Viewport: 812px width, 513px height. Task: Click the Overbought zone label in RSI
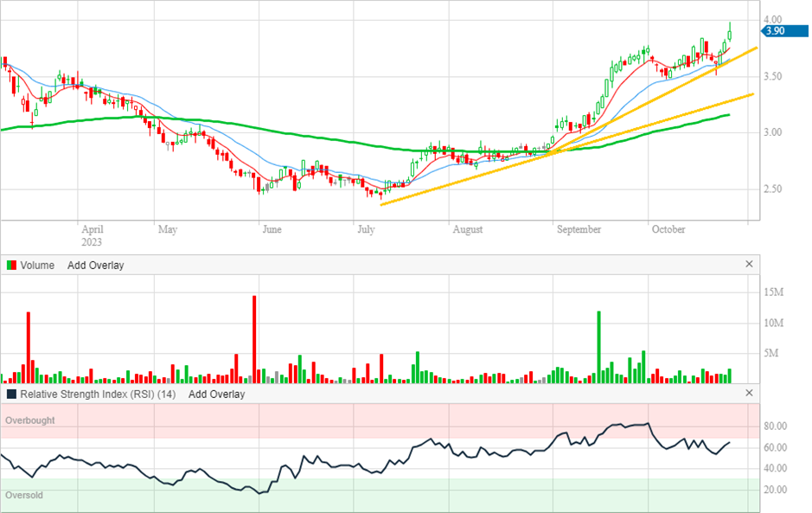(x=29, y=420)
